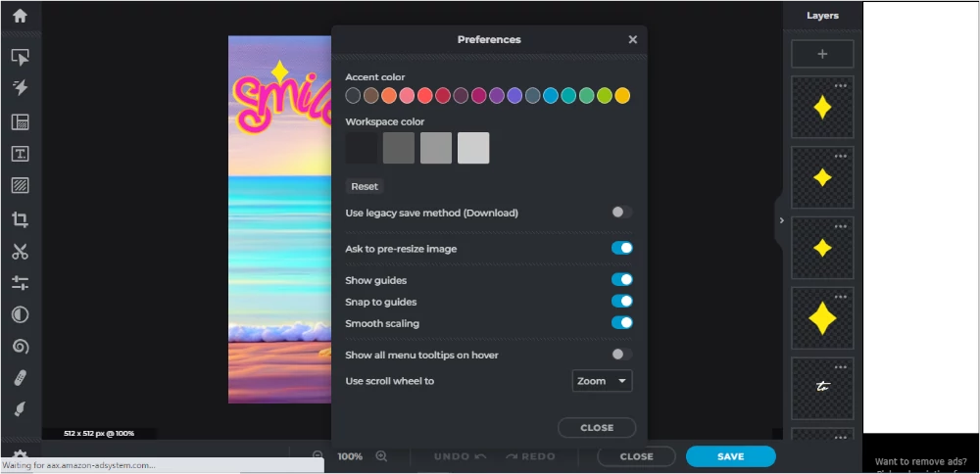
Task: Click the Home icon in the sidebar
Action: (x=20, y=16)
